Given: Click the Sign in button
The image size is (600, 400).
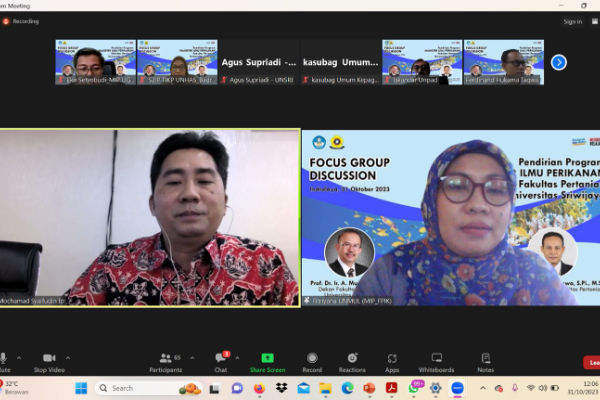Looking at the screenshot, I should [572, 21].
